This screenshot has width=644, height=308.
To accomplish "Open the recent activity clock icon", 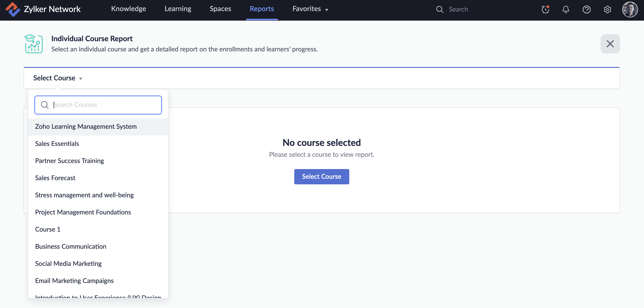I will click(x=545, y=9).
